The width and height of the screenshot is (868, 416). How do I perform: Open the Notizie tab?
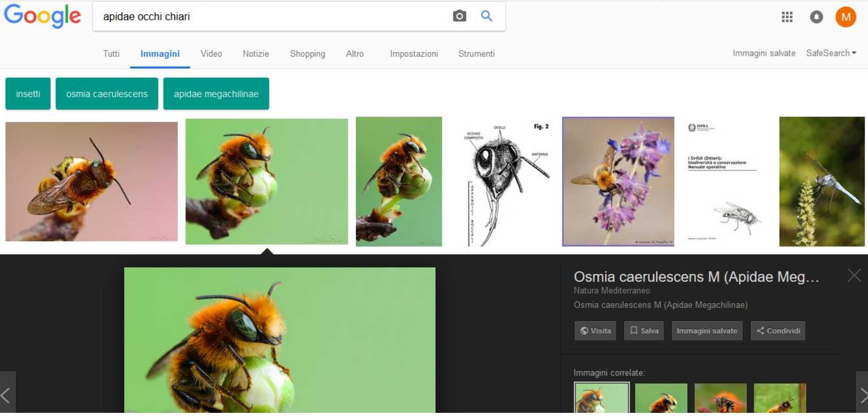pyautogui.click(x=256, y=53)
